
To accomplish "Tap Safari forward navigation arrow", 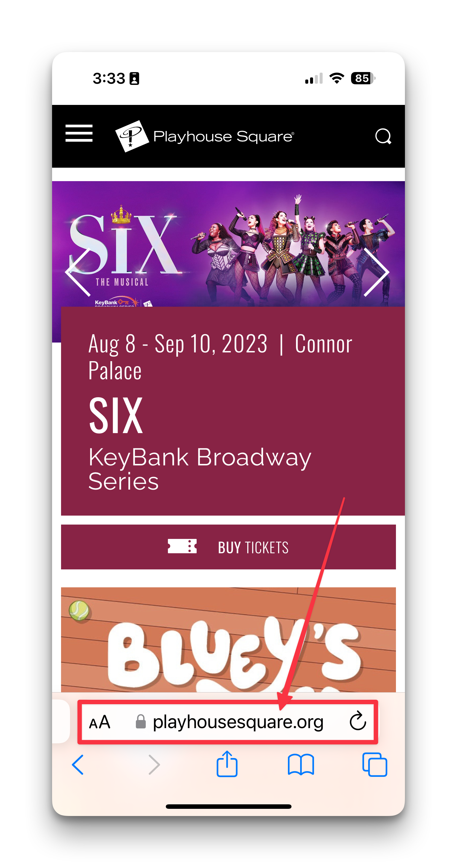I will 154,765.
